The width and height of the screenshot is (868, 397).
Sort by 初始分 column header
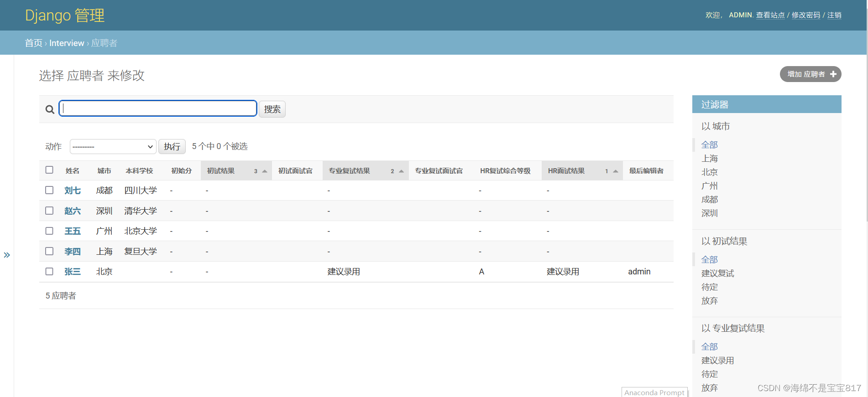pos(182,171)
